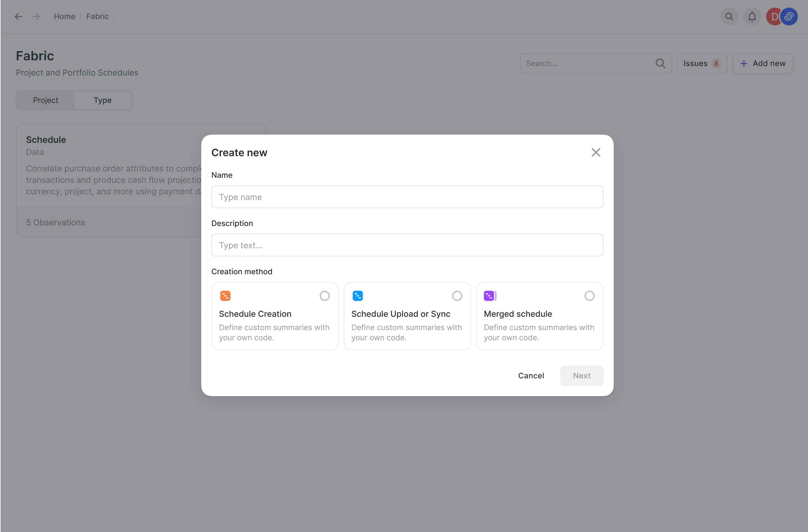Click the orange Schedule Creation icon
Image resolution: width=808 pixels, height=532 pixels.
[x=225, y=296]
